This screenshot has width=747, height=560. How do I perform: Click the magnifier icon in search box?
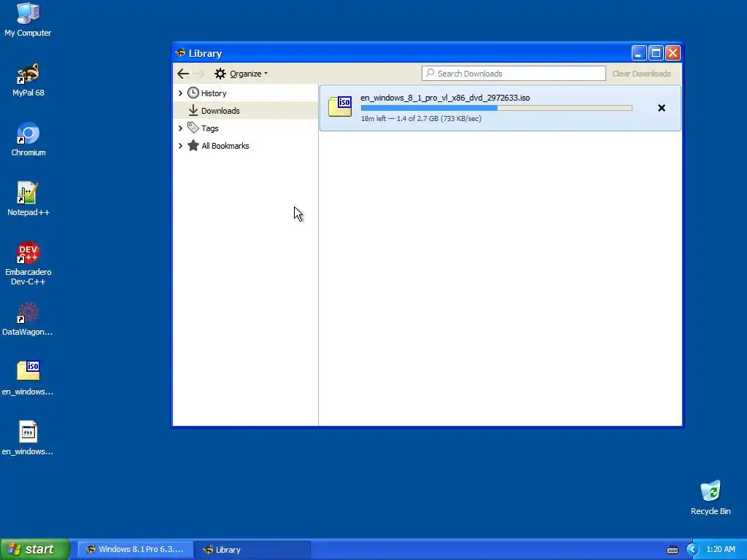[430, 73]
